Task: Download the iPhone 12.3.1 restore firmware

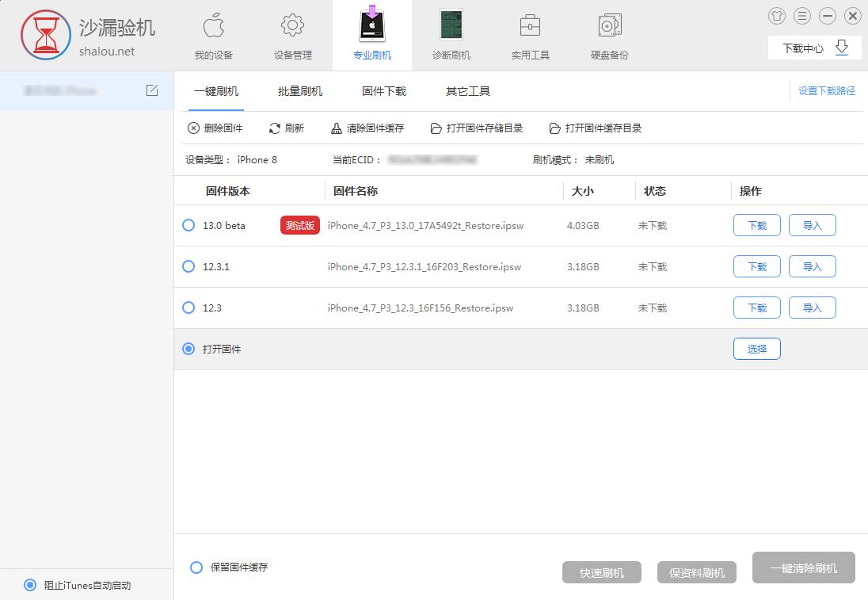Action: 756,266
